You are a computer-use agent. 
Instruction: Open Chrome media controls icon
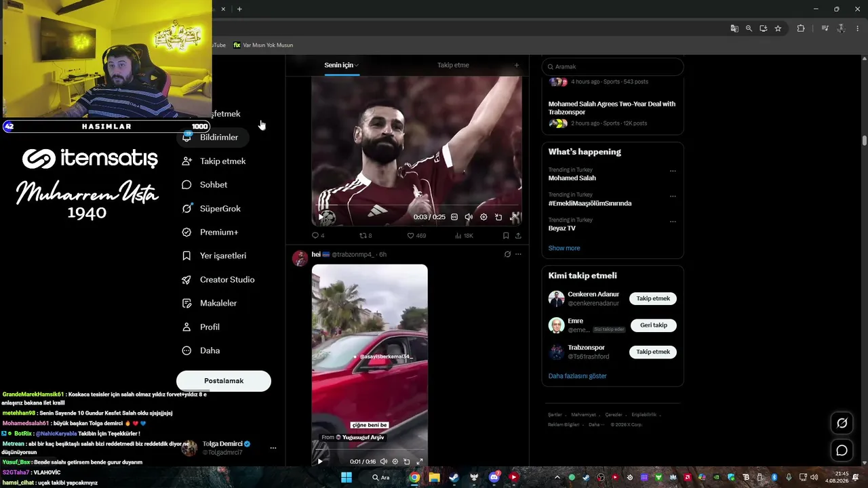click(825, 28)
